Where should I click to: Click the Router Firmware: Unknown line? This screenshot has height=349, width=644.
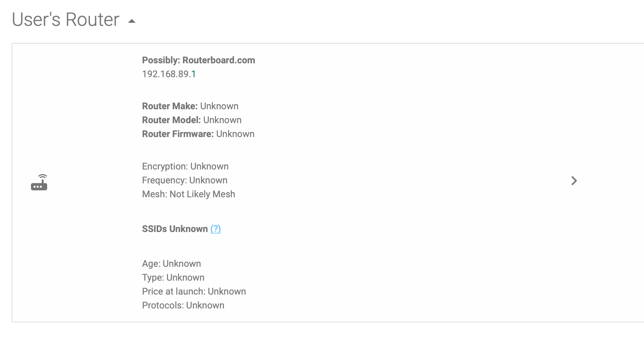pos(198,134)
